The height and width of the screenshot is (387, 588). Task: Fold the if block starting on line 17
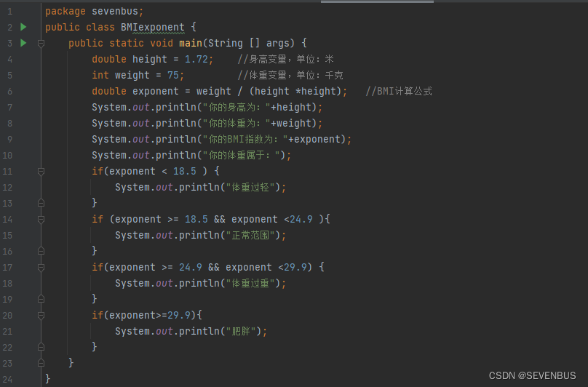[x=41, y=267]
